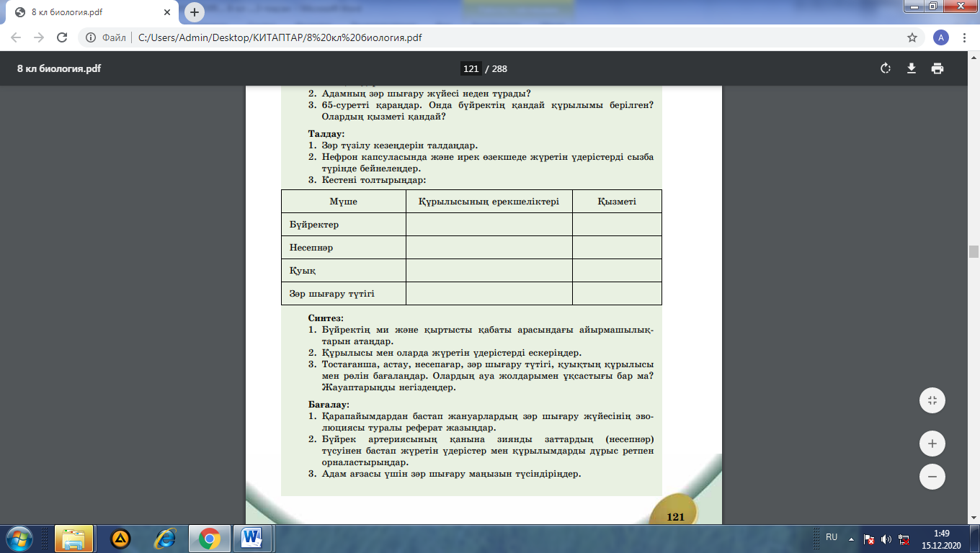
Task: Rotate the PDF clockwise
Action: click(x=886, y=68)
